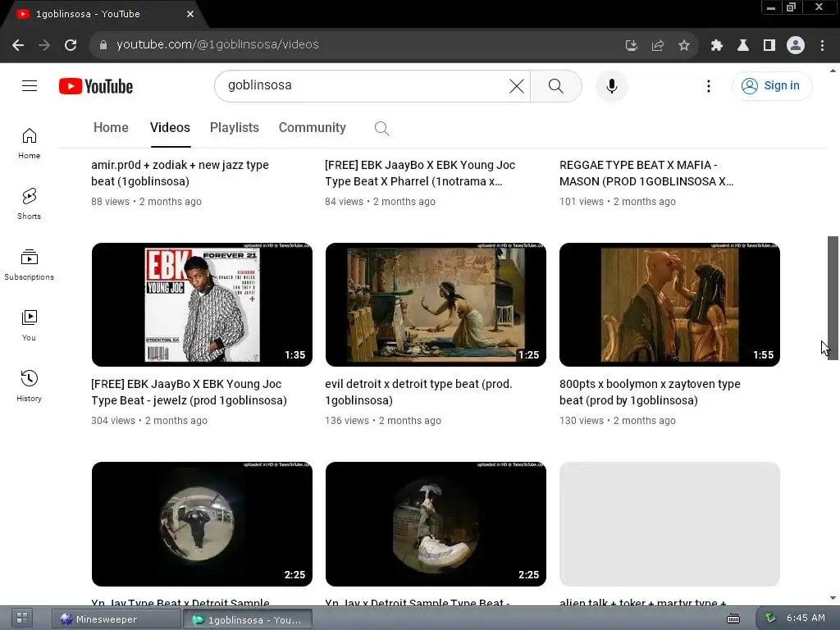Open the Chrome three-dot menu
This screenshot has width=840, height=630.
pyautogui.click(x=822, y=45)
